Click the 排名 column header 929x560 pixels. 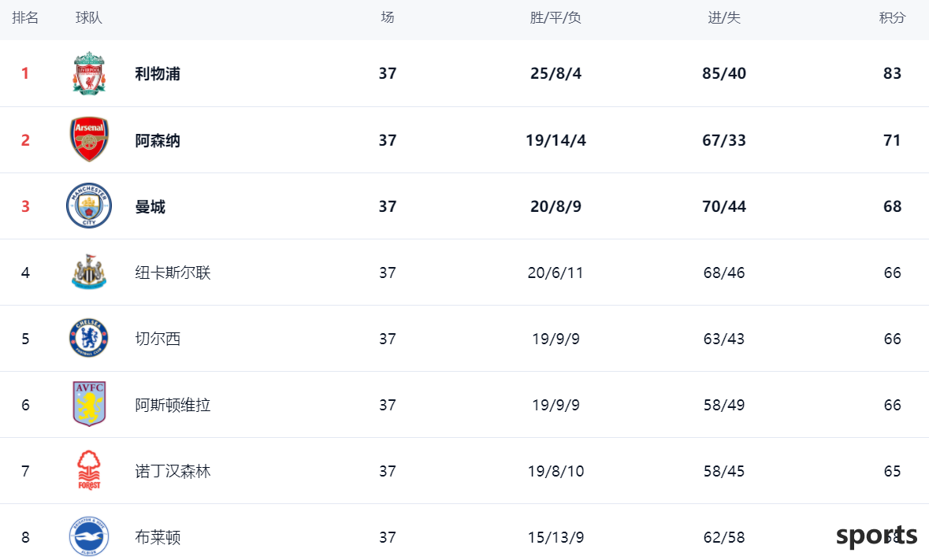(x=25, y=18)
